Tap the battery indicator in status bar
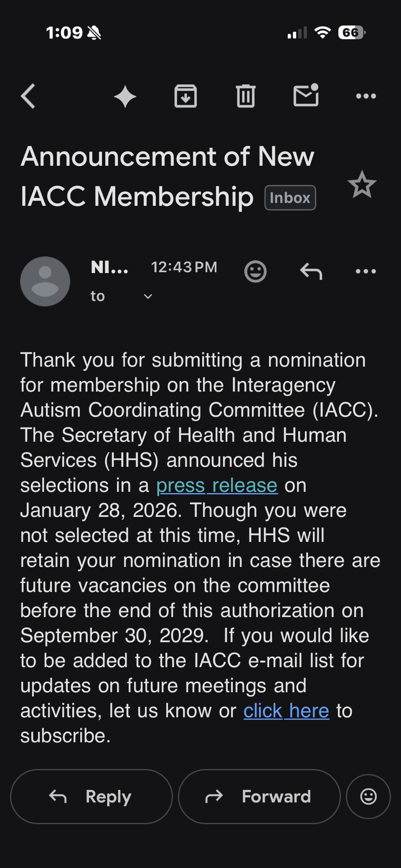401x868 pixels. (351, 33)
